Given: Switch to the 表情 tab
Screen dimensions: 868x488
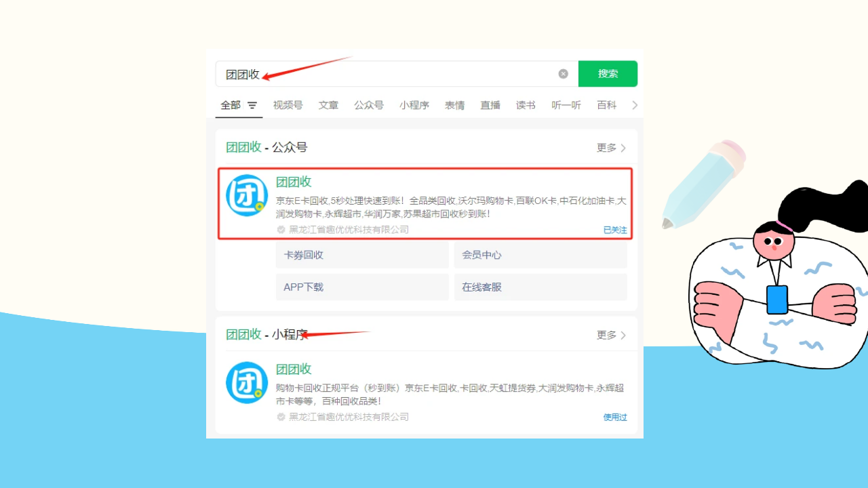Looking at the screenshot, I should (x=455, y=105).
